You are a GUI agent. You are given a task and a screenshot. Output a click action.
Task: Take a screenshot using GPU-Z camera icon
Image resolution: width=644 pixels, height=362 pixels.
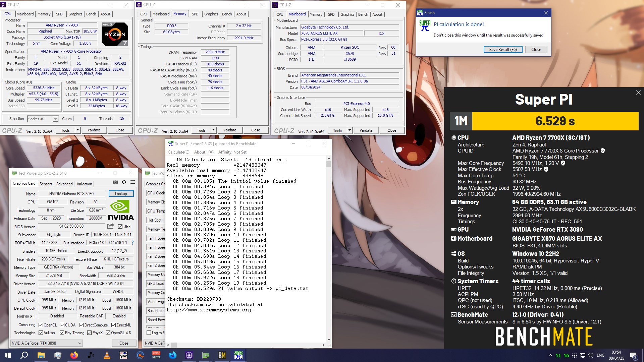115,182
